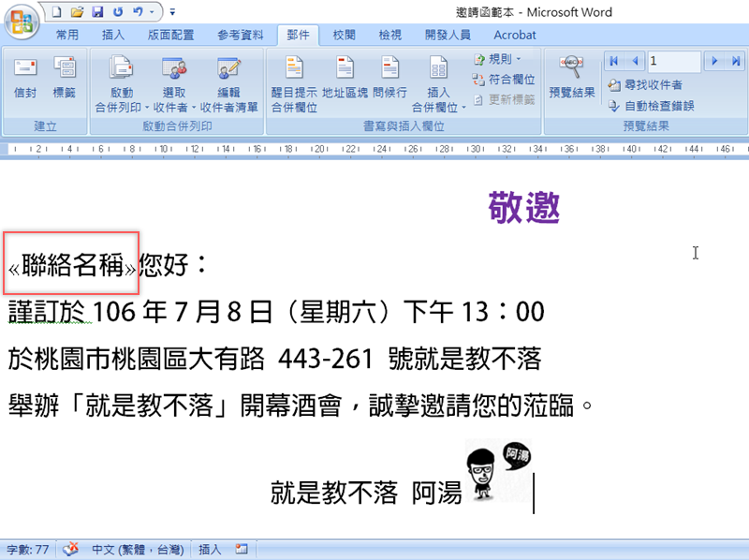Image resolution: width=749 pixels, height=560 pixels.
Task: Toggle 插入 insert mode in status bar
Action: [210, 550]
